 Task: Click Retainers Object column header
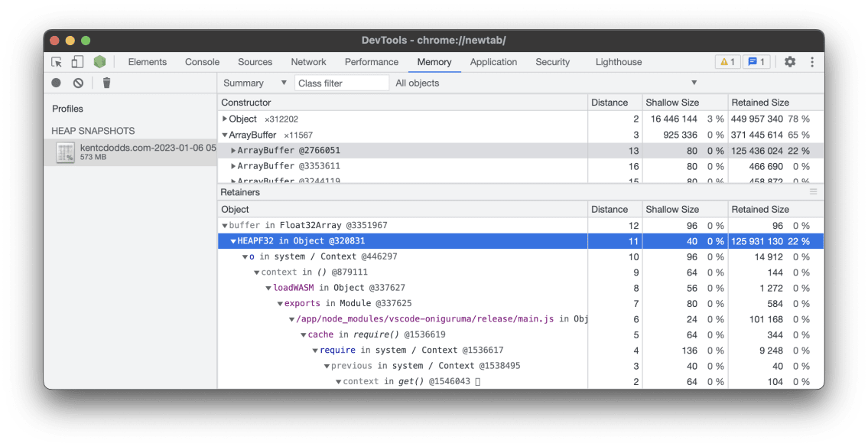tap(402, 210)
